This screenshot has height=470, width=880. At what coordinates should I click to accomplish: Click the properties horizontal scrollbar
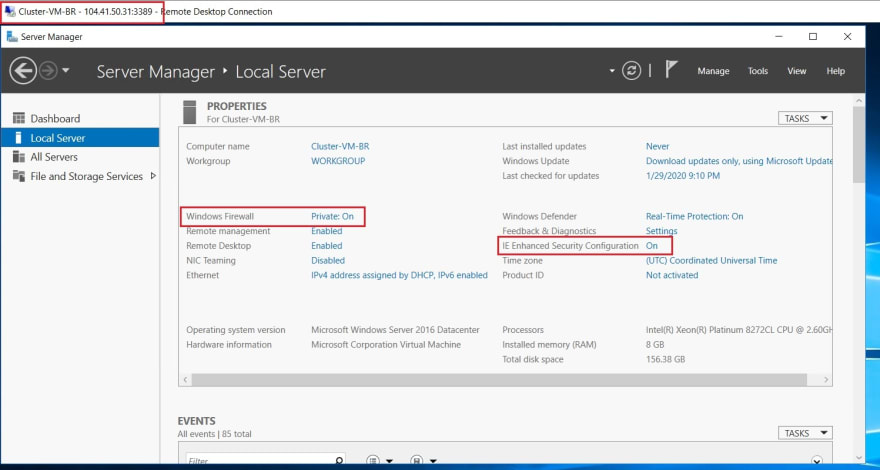(499, 380)
